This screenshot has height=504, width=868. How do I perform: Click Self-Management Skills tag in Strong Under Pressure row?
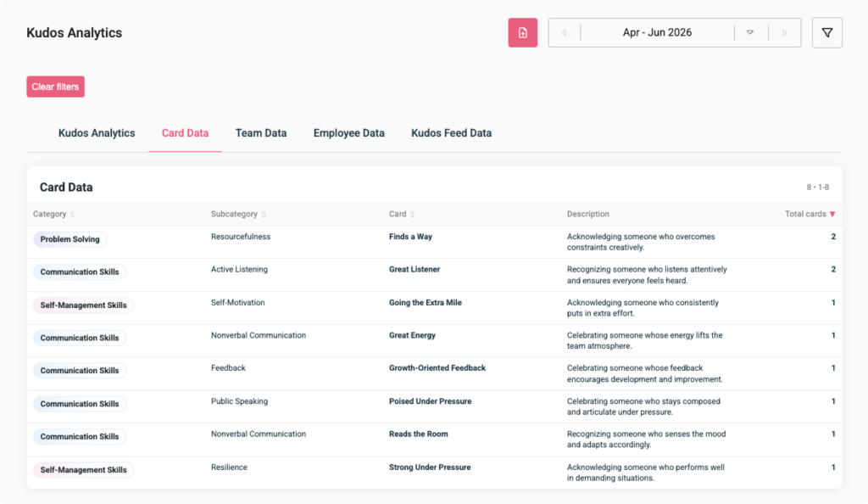84,470
